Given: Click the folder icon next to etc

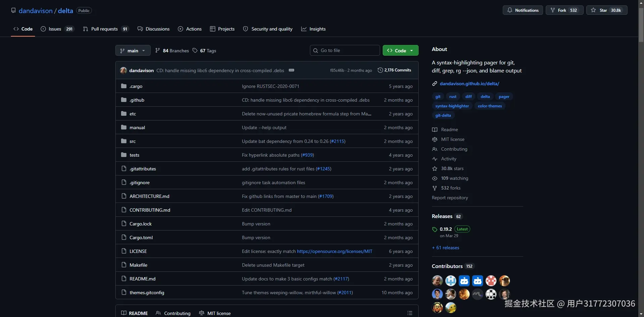Looking at the screenshot, I should point(124,114).
